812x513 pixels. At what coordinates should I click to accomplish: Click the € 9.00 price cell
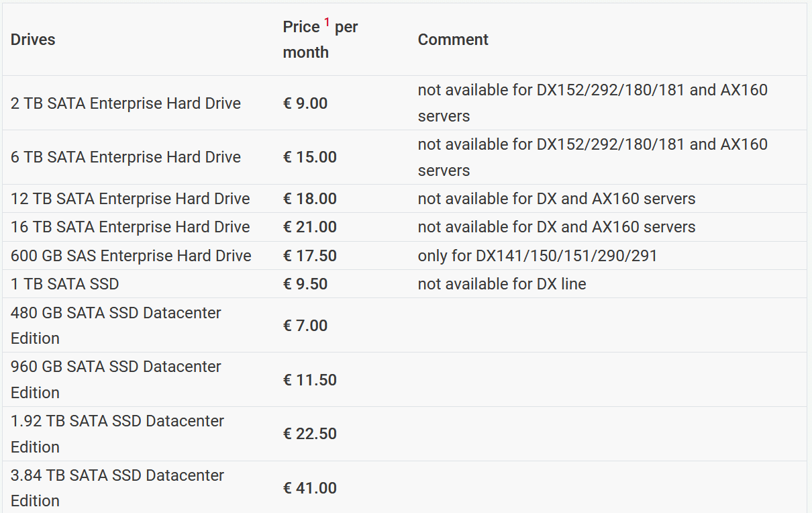pos(305,103)
